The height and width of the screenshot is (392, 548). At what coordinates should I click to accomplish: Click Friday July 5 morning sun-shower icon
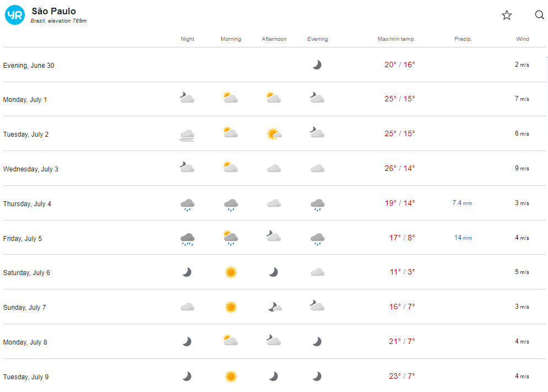pyautogui.click(x=230, y=238)
